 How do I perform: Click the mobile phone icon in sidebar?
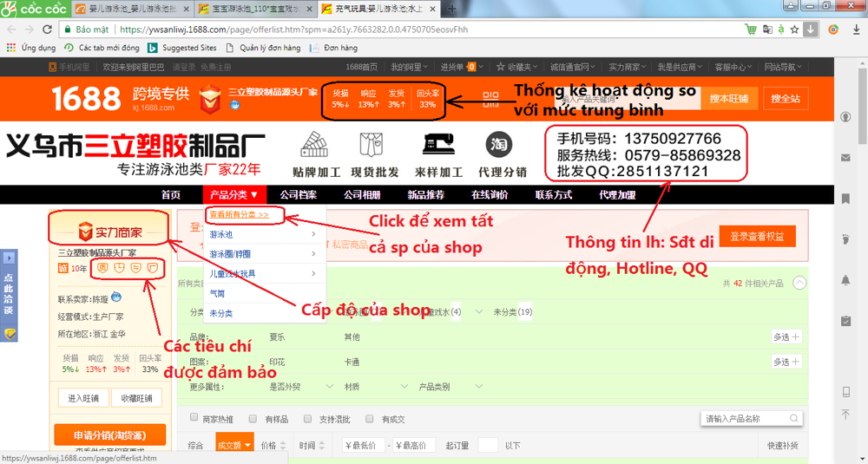coord(845,392)
